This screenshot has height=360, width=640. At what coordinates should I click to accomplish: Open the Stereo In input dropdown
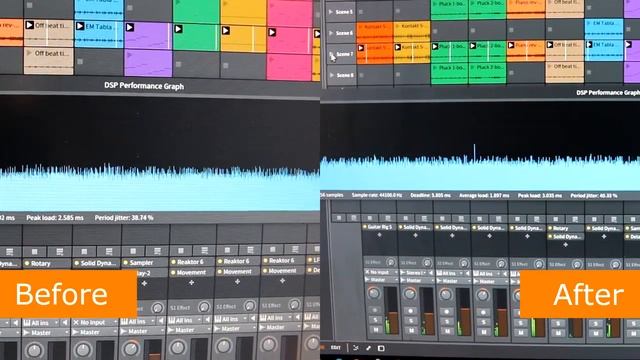click(x=413, y=273)
